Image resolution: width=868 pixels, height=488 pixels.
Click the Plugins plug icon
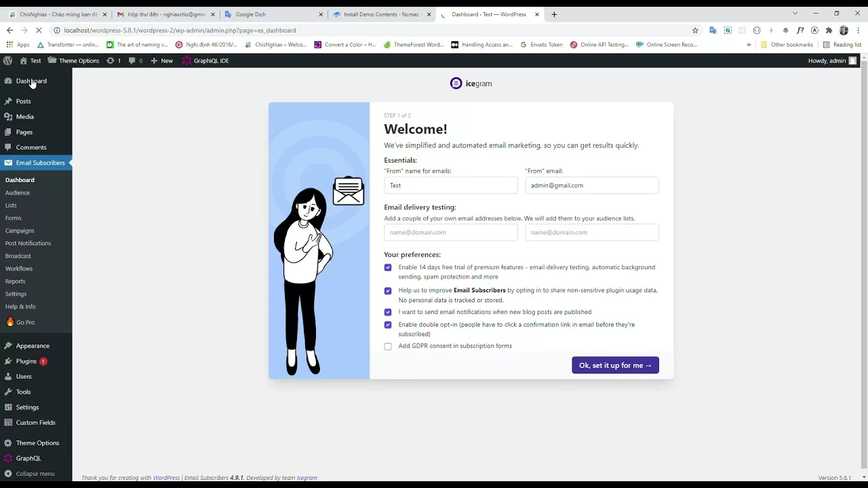click(x=8, y=361)
